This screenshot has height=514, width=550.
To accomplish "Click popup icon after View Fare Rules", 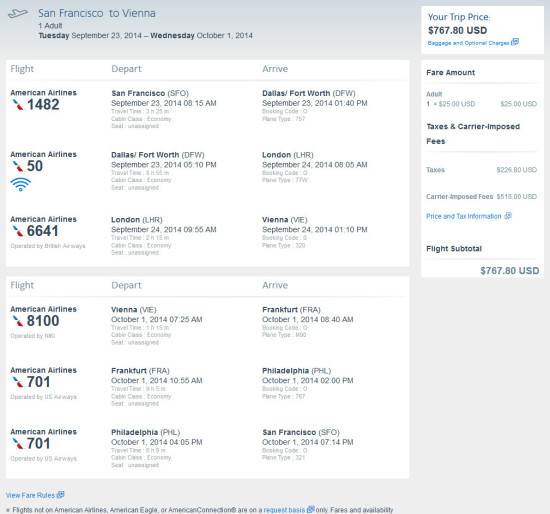I will pyautogui.click(x=60, y=495).
